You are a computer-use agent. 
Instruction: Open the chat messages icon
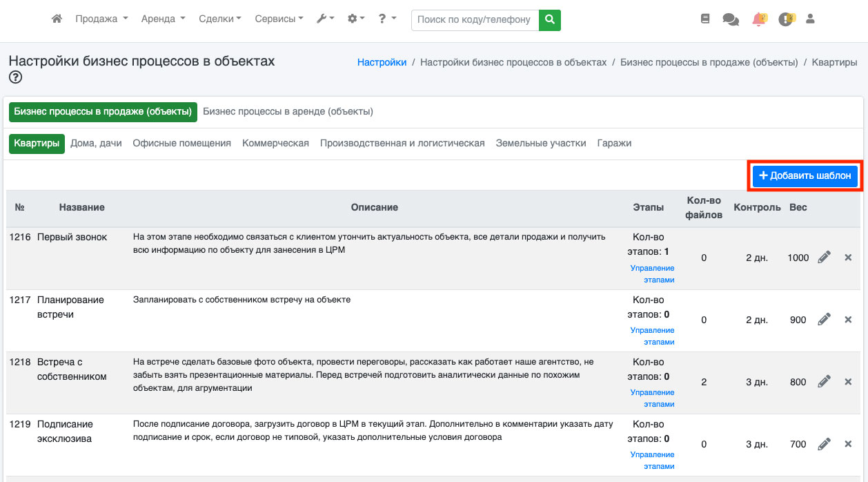pos(730,19)
